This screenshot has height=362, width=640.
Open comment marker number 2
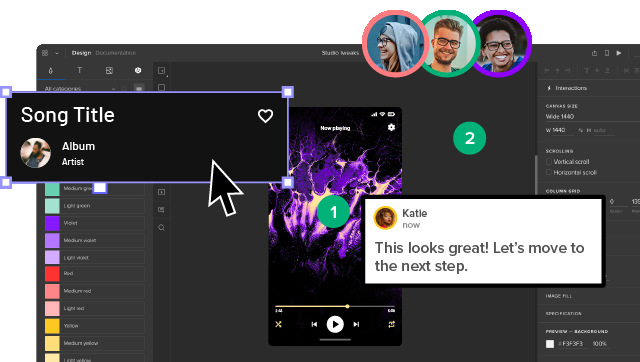tap(469, 138)
